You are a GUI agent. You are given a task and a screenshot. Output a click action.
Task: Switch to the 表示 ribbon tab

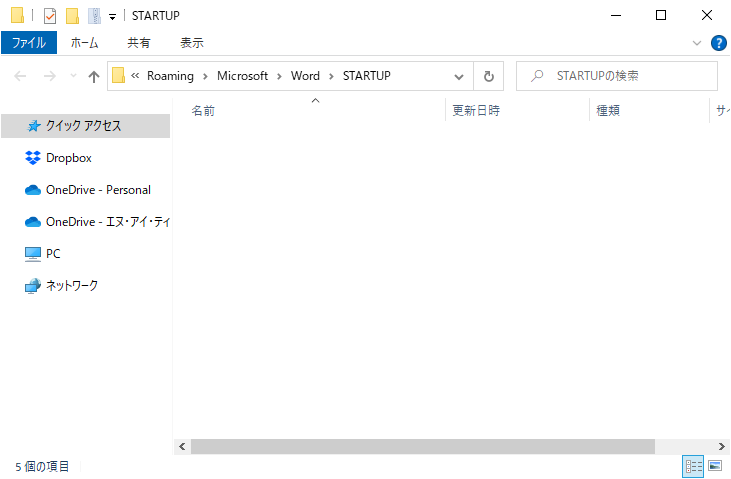click(191, 43)
